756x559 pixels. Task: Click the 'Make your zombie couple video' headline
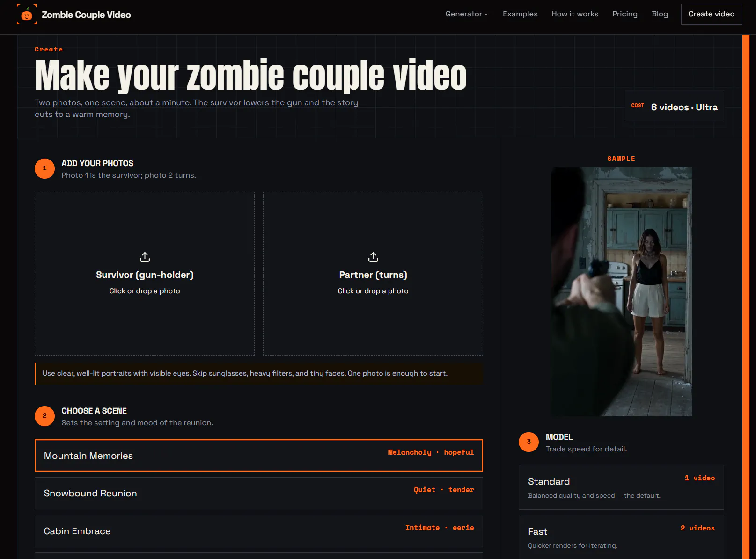coord(250,75)
